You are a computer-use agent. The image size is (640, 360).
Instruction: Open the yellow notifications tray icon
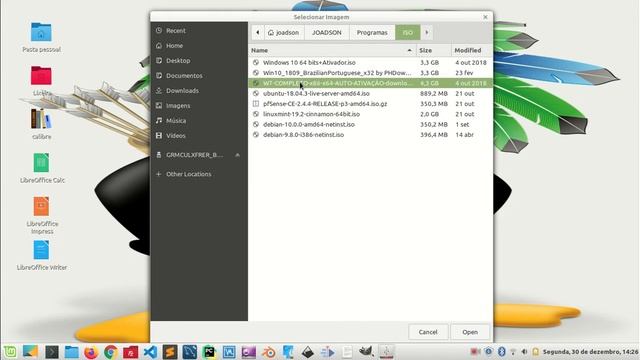pyautogui.click(x=536, y=351)
